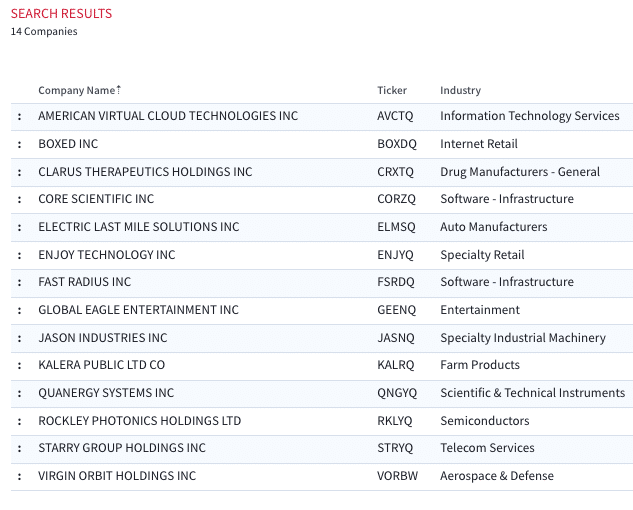This screenshot has width=633, height=510.
Task: Click Drug Manufacturers - General industry cell
Action: tap(520, 172)
